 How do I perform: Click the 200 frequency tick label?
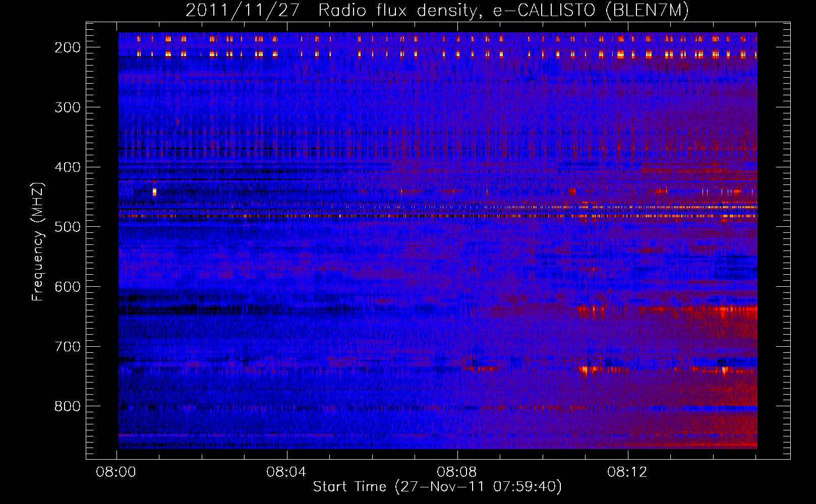[67, 47]
